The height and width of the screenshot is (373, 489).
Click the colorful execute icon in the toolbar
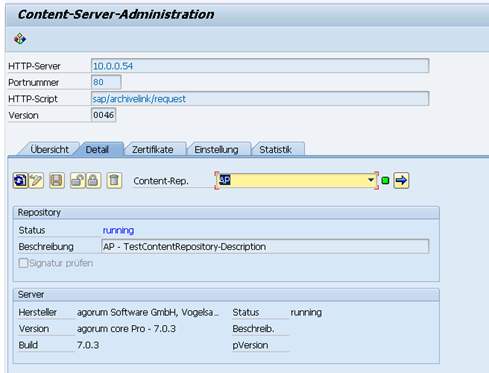20,39
